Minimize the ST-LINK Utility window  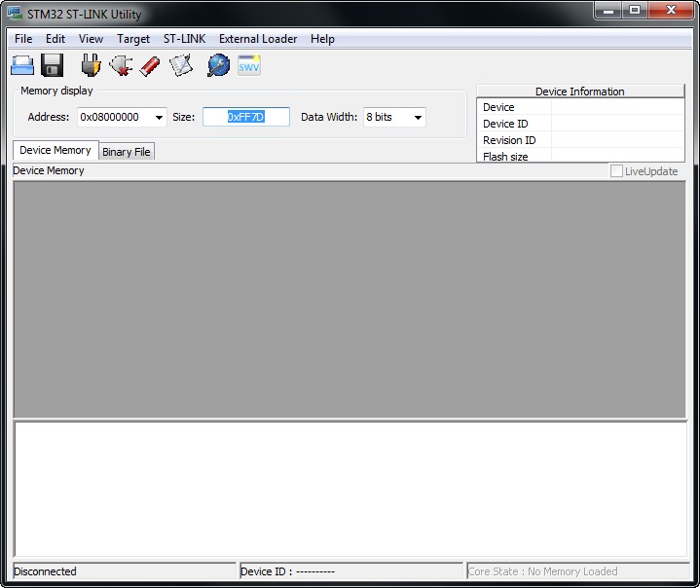coord(608,11)
